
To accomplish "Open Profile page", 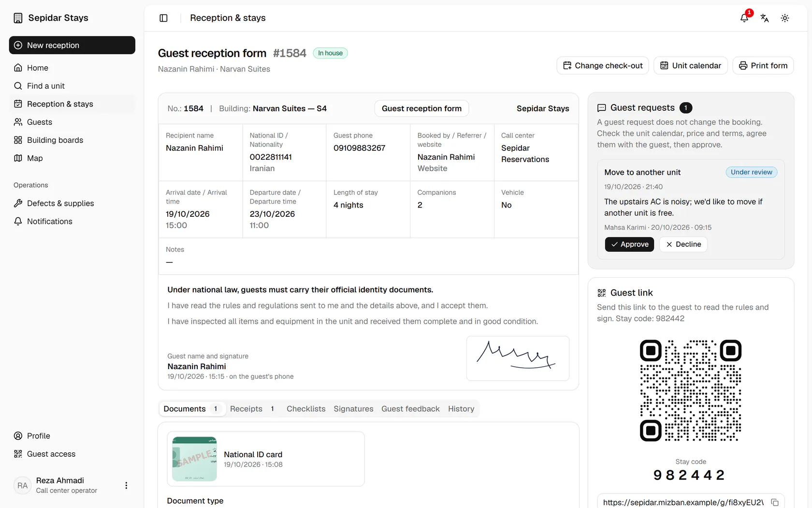I will (x=72, y=436).
